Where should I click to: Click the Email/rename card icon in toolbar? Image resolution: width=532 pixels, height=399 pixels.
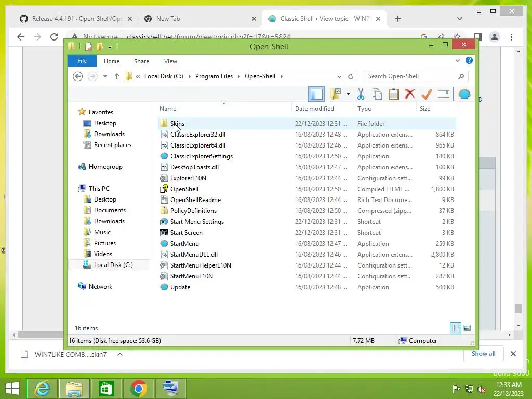(444, 94)
